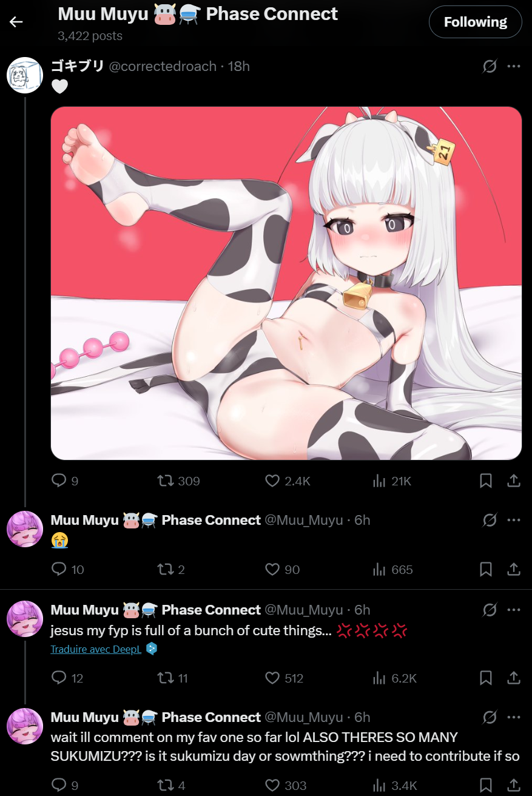The image size is (532, 796).
Task: Go back using the left arrow
Action: point(16,22)
